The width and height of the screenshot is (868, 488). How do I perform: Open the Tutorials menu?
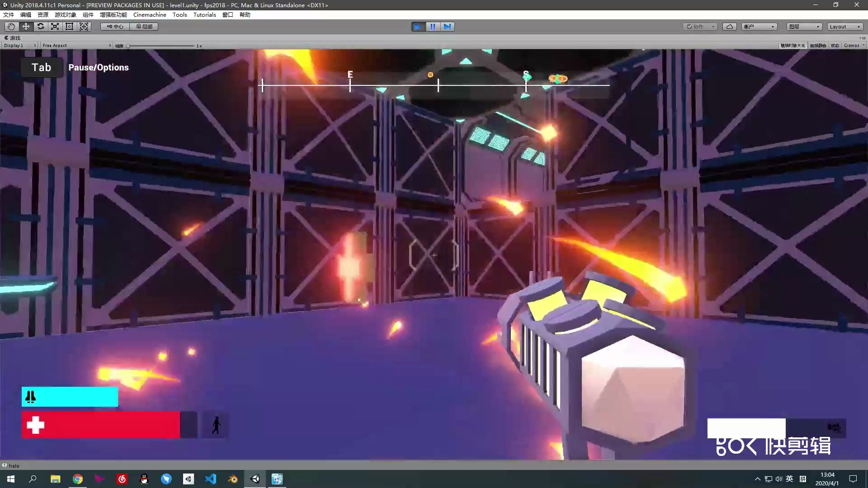(204, 14)
